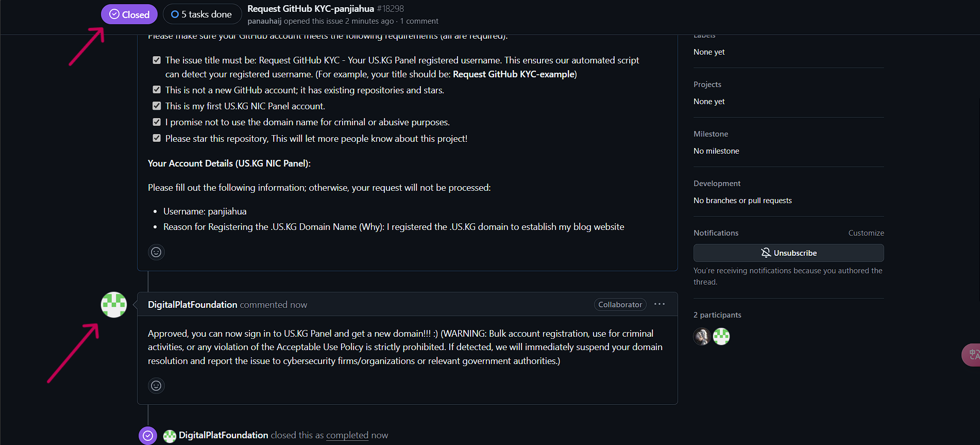The image size is (980, 445).
Task: Click the '5 tasks done' indicator
Action: 202,14
